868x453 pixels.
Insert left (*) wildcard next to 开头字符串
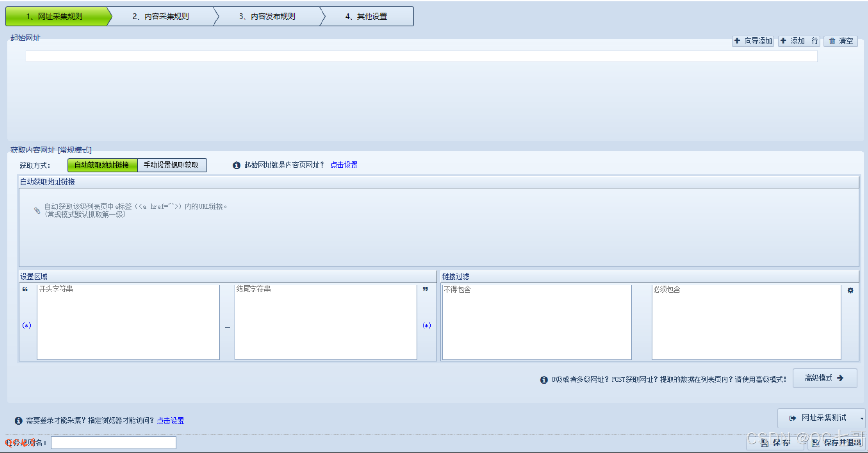(x=26, y=325)
